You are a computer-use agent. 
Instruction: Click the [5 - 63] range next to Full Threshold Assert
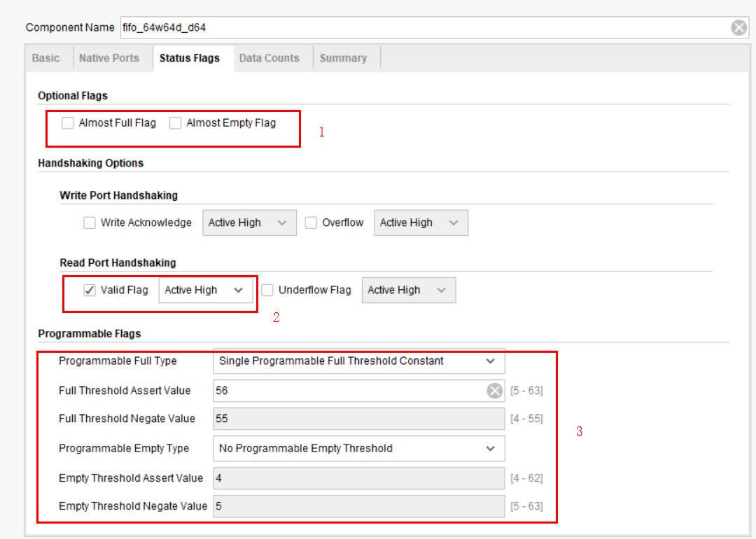526,391
